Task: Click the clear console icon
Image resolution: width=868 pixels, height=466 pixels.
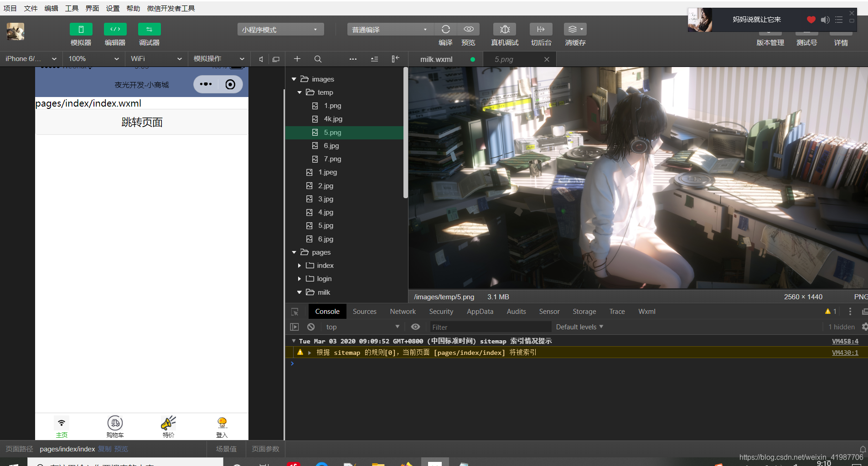Action: [x=311, y=327]
